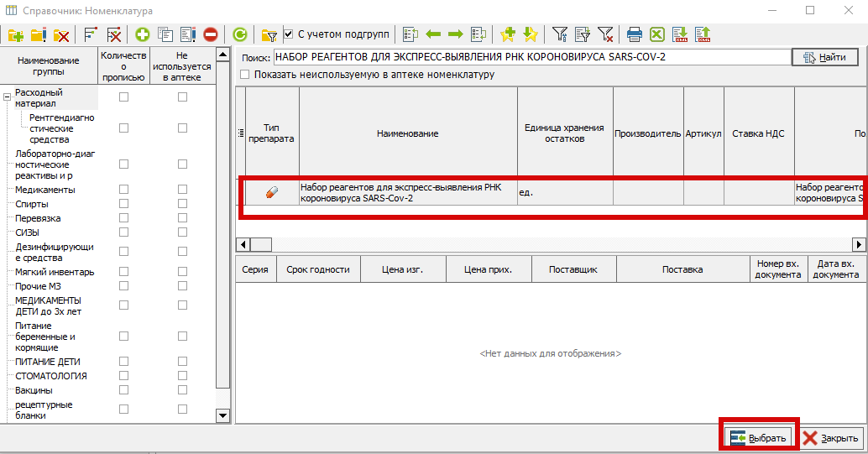Click the printer icon in toolbar

[x=635, y=34]
